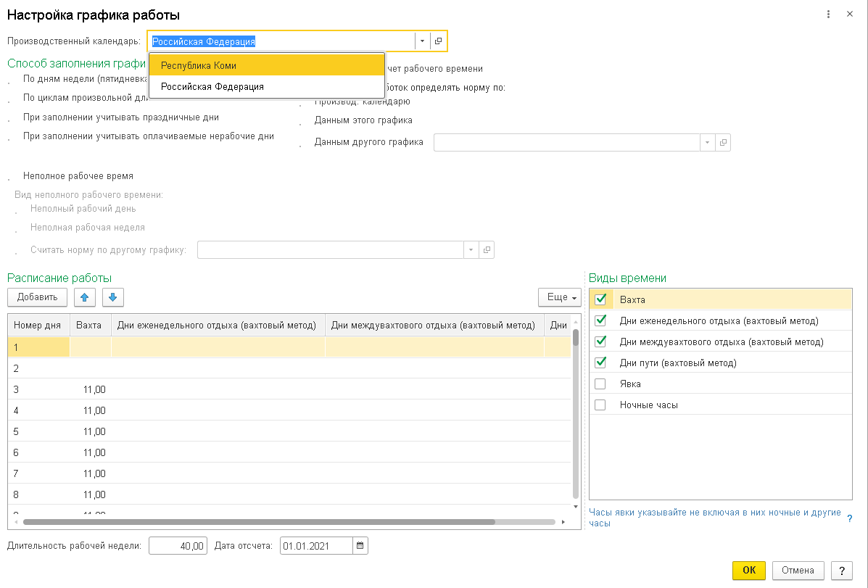This screenshot has height=588, width=868.
Task: Open the production calendar form icon
Action: [x=439, y=41]
